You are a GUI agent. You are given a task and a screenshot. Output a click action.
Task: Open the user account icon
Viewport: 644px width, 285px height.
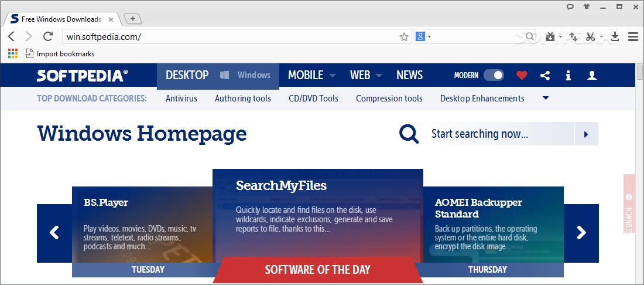point(592,75)
